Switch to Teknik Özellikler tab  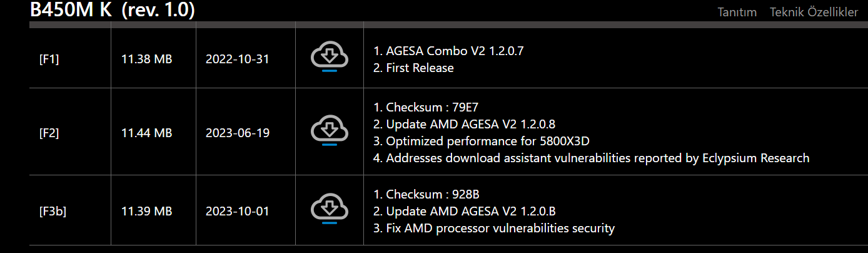tap(814, 12)
